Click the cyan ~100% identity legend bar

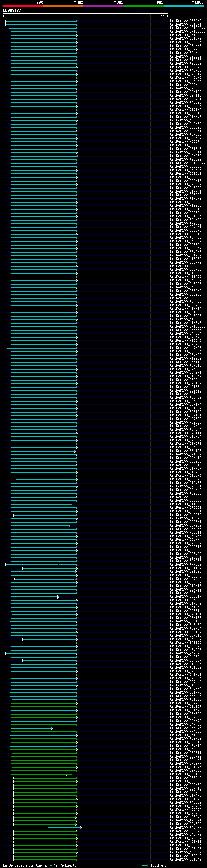pos(184,6)
